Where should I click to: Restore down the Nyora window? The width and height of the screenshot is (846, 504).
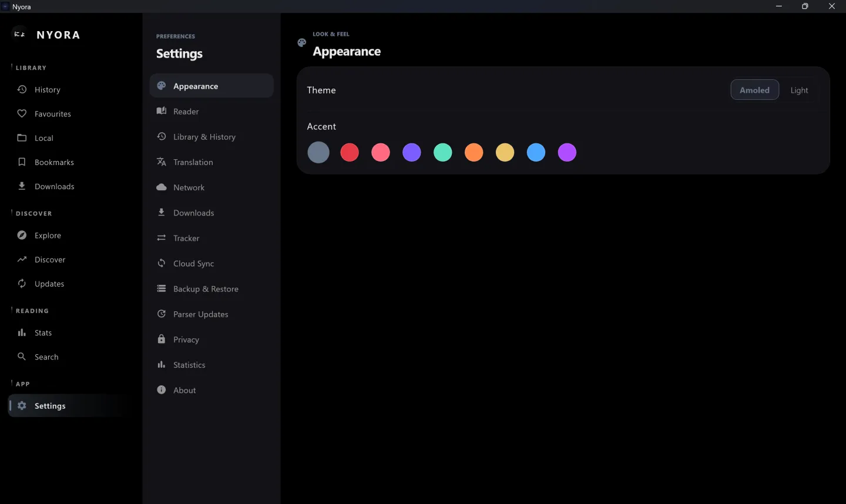[805, 6]
